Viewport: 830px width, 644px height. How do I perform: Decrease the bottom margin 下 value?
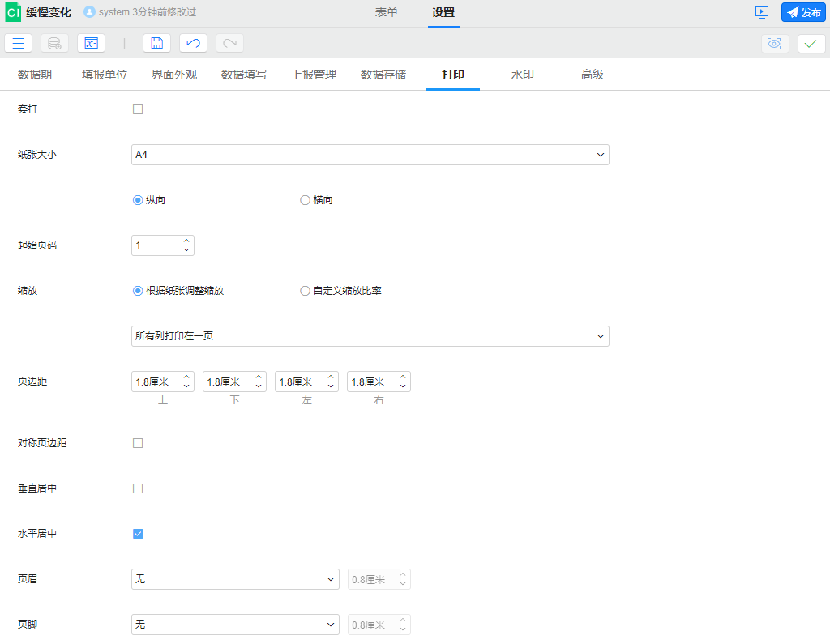click(x=259, y=386)
